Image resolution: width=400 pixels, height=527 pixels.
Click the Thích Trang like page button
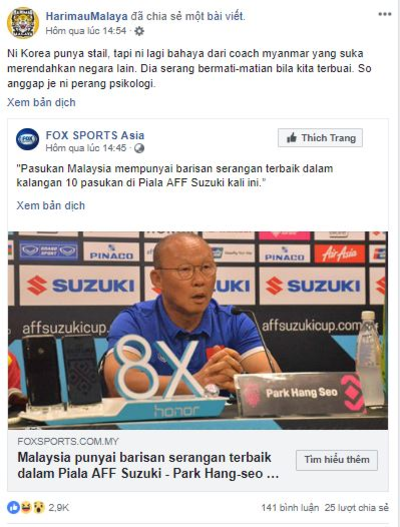pyautogui.click(x=320, y=138)
